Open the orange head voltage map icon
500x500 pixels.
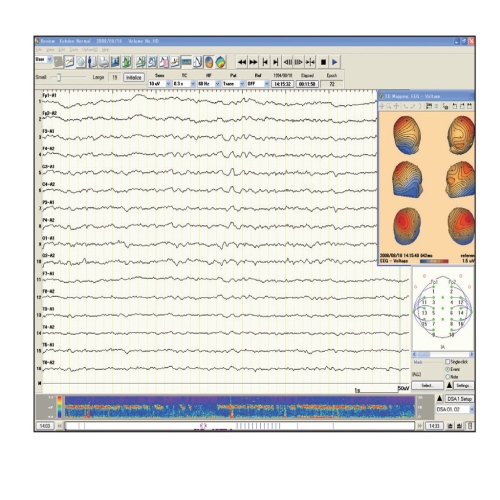coord(209,62)
